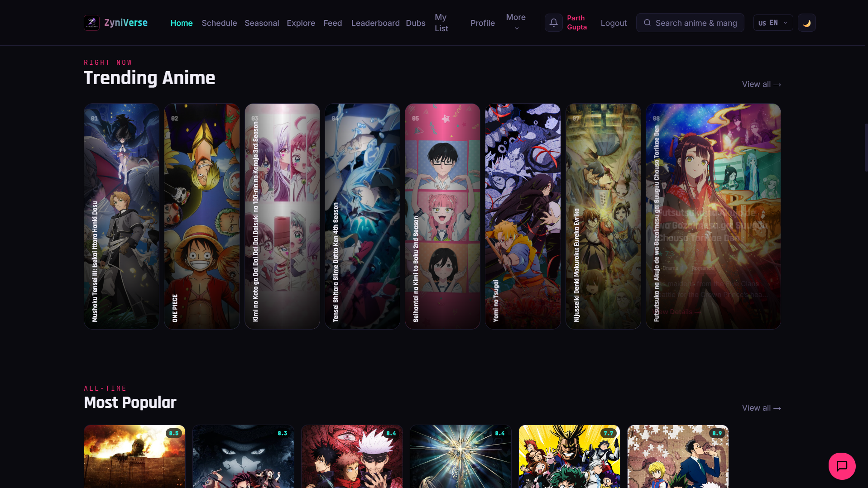Click the ZyniVerse logo icon

coord(91,23)
